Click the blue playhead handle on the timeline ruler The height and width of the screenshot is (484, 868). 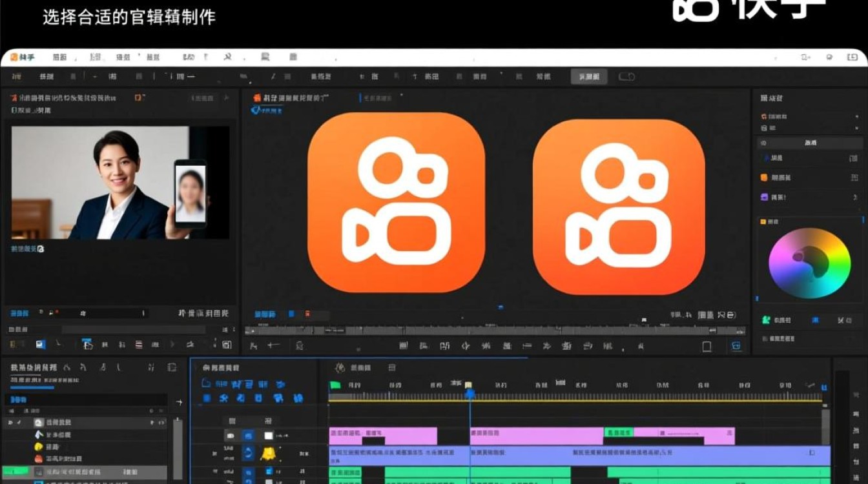470,393
